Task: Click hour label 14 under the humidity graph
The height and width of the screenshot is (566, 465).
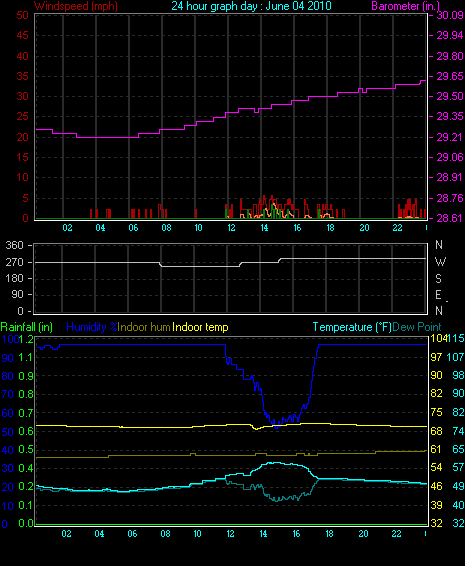Action: click(x=263, y=534)
